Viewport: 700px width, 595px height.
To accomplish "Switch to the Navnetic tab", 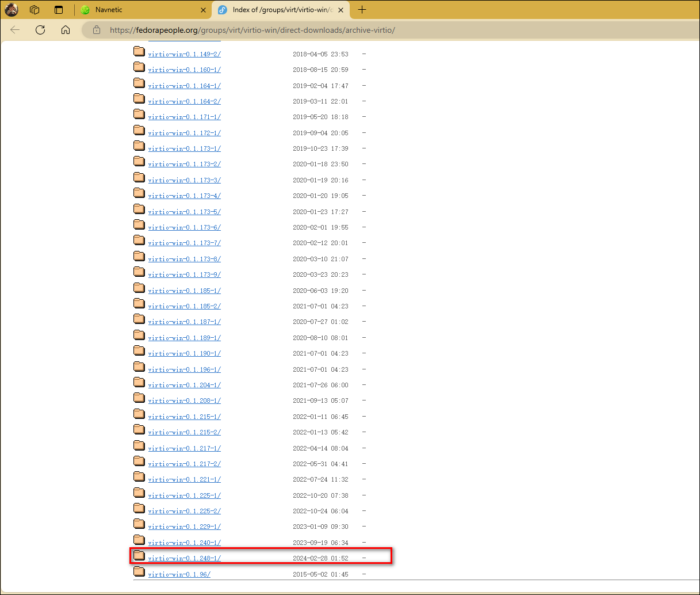I will coord(138,10).
